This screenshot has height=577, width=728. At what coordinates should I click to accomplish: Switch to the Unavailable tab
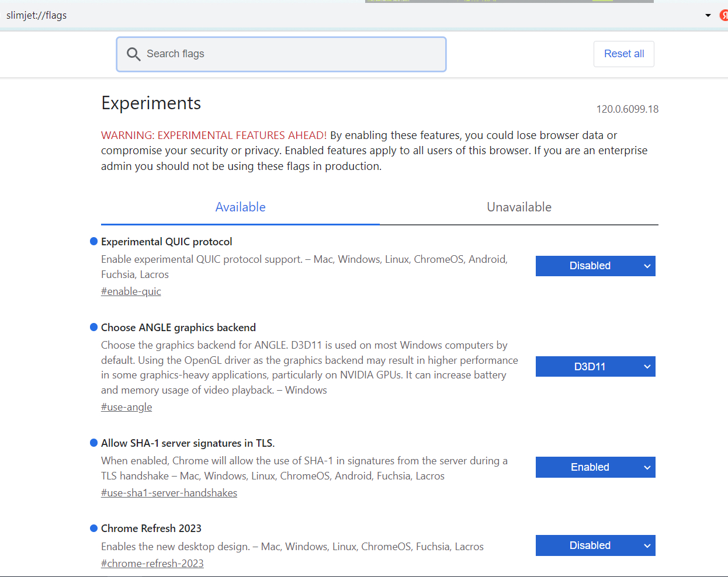519,207
